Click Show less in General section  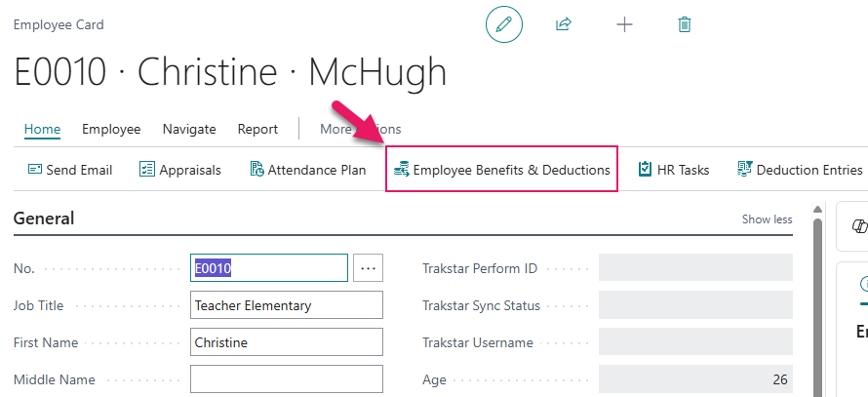767,219
